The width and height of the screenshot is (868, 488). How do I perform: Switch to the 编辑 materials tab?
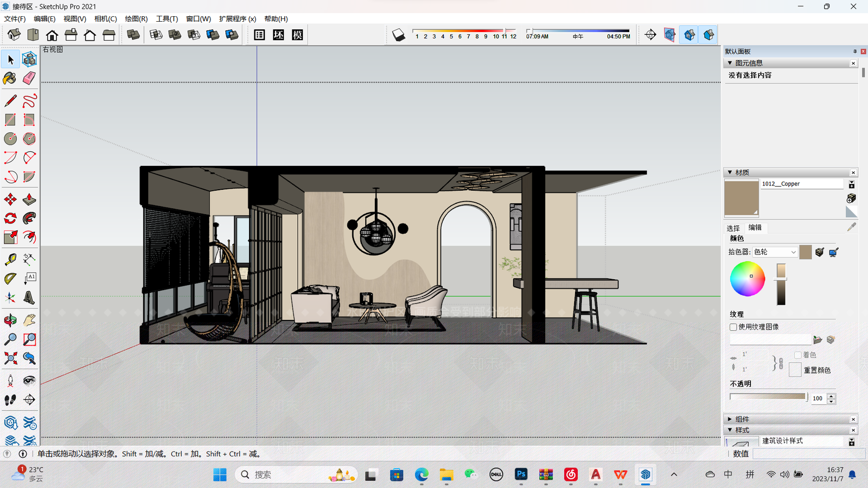tap(755, 228)
